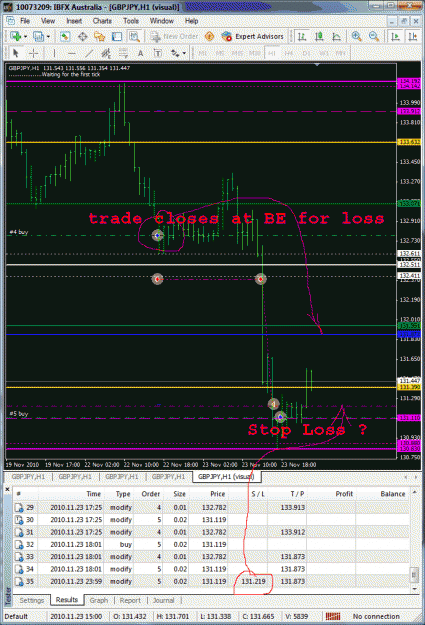Expand the arrows tool dropdown
The image size is (425, 625).
pyautogui.click(x=184, y=53)
